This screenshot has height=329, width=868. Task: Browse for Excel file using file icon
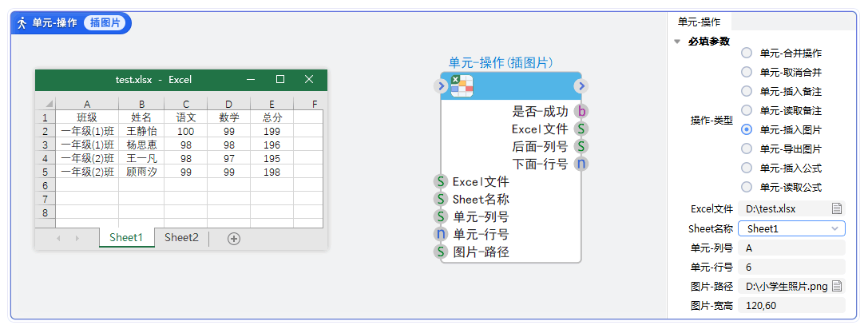pos(837,208)
